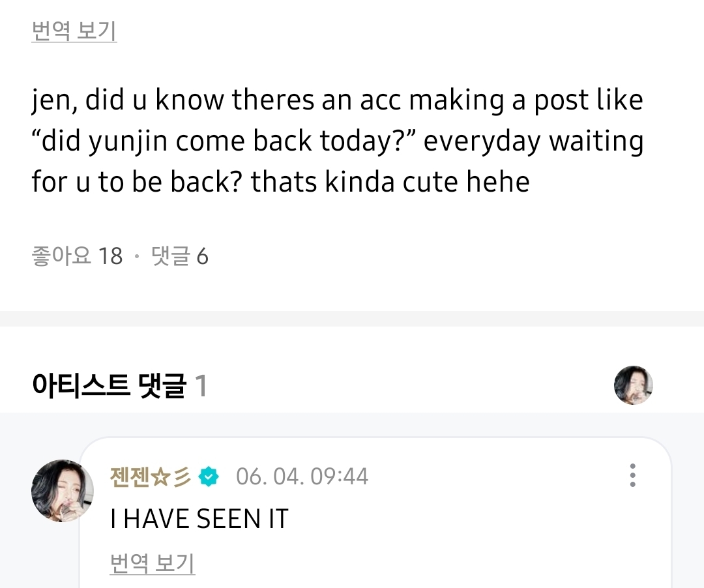Click the first post line starting "jen, did u know"
The width and height of the screenshot is (704, 588).
click(337, 100)
